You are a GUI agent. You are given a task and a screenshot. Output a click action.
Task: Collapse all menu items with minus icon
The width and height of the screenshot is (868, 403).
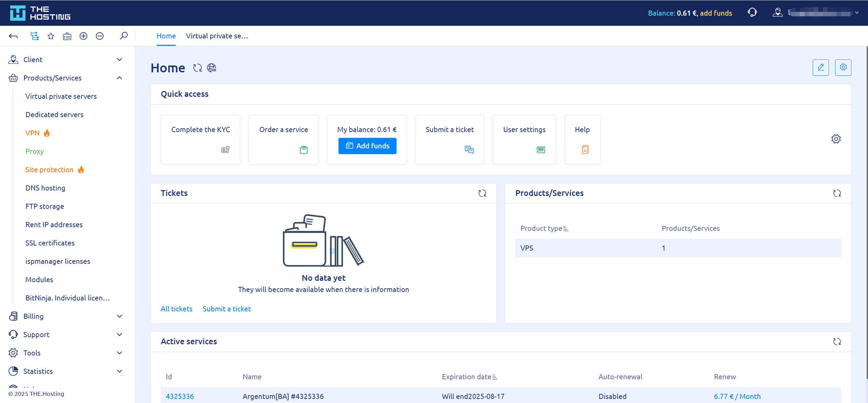pos(100,36)
